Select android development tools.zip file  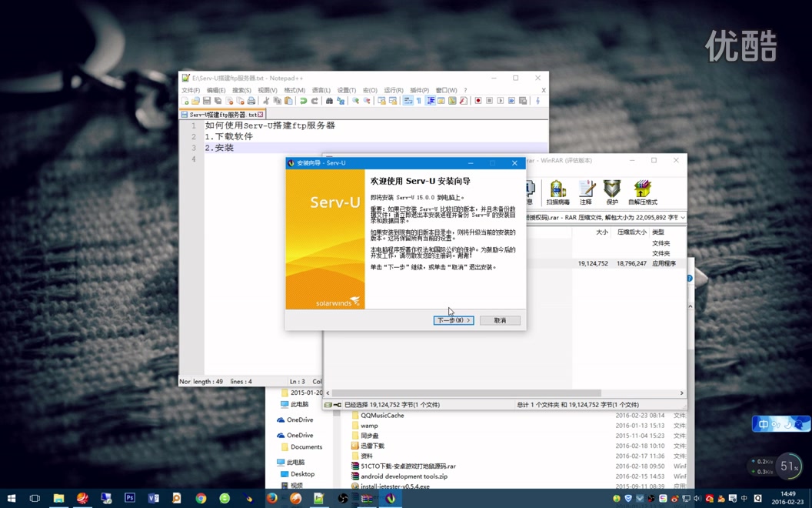399,476
